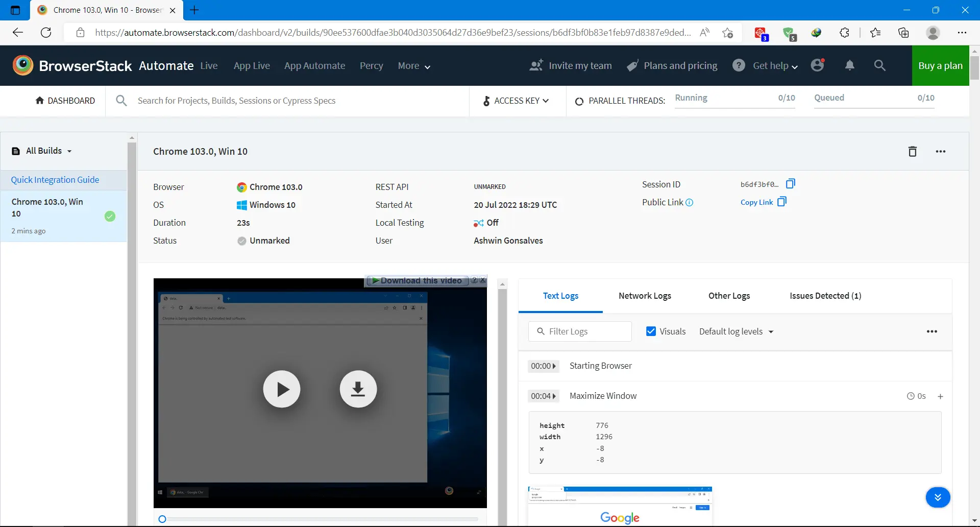
Task: Open the account profile icon in header
Action: pyautogui.click(x=817, y=65)
